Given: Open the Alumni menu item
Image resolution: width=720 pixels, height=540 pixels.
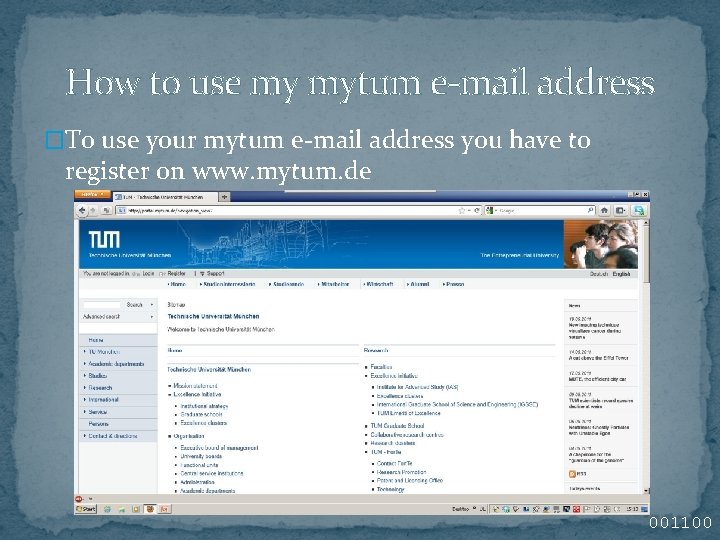Looking at the screenshot, I should point(419,284).
